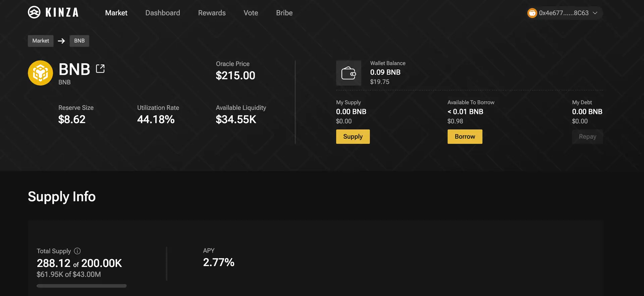This screenshot has width=644, height=296.
Task: Go to the Rewards page
Action: pos(212,13)
